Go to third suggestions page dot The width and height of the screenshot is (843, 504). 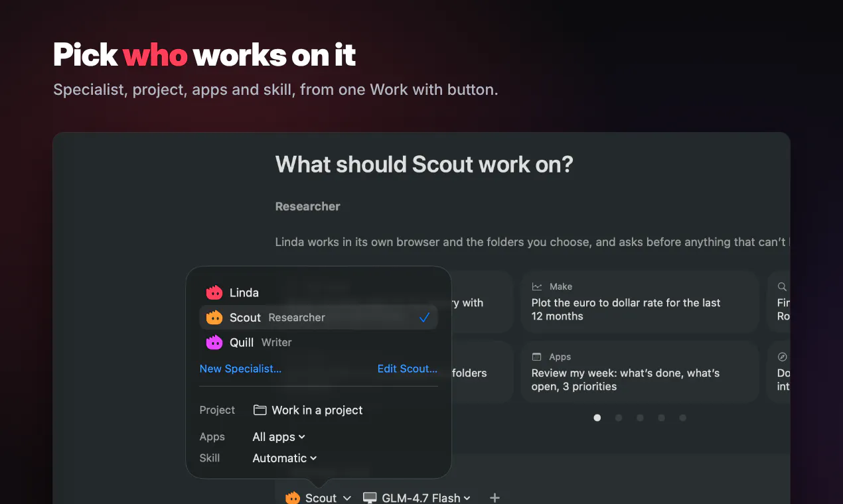click(x=640, y=418)
